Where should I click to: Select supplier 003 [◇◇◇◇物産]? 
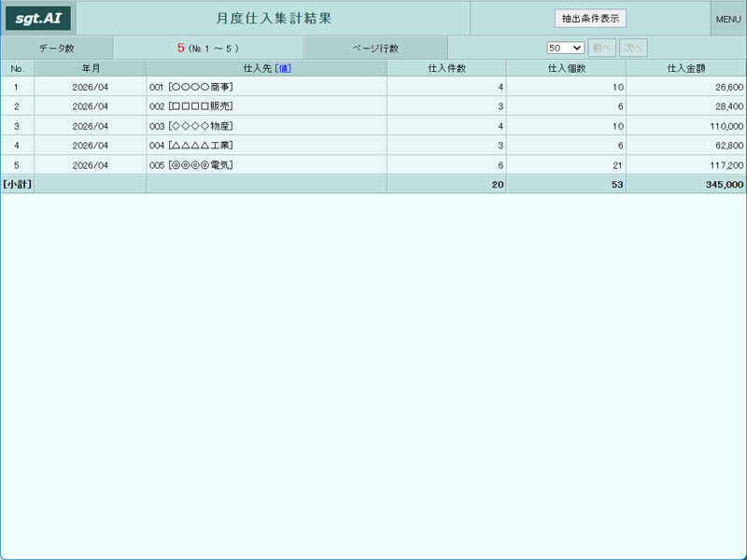(x=191, y=126)
